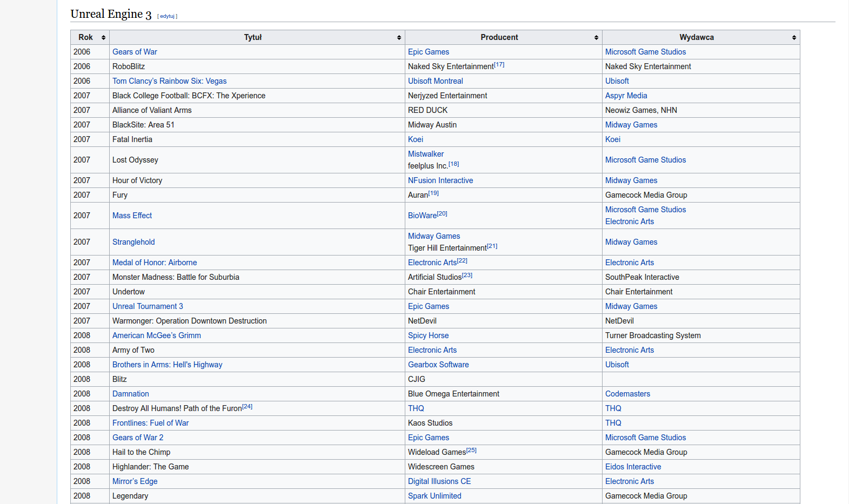Select the Highlander: The Game cell
Viewport: 849px width, 504px height.
click(x=257, y=467)
